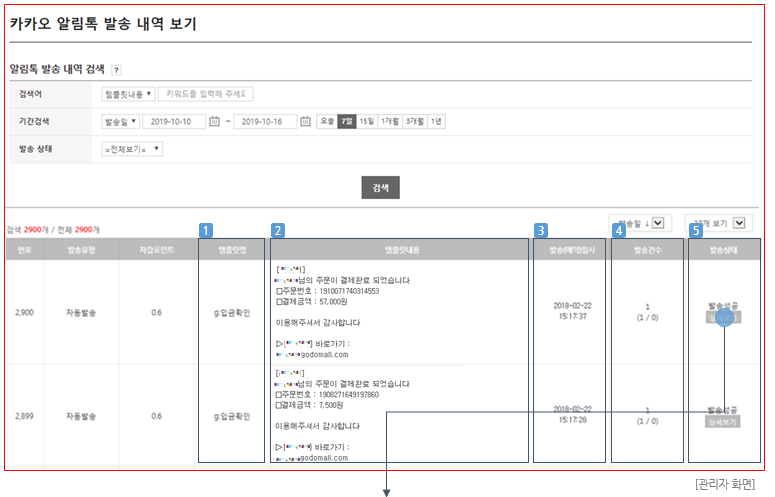Click the numbered marker 4 above 발송건수

point(619,230)
